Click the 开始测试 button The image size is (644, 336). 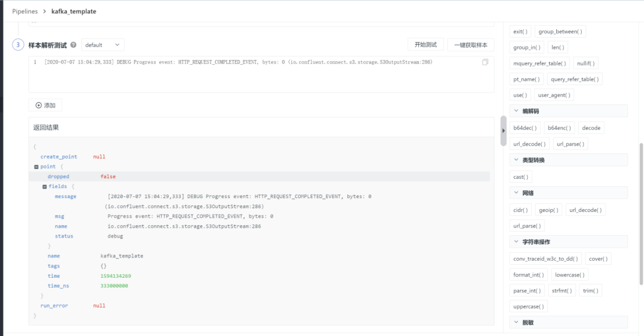pyautogui.click(x=425, y=44)
